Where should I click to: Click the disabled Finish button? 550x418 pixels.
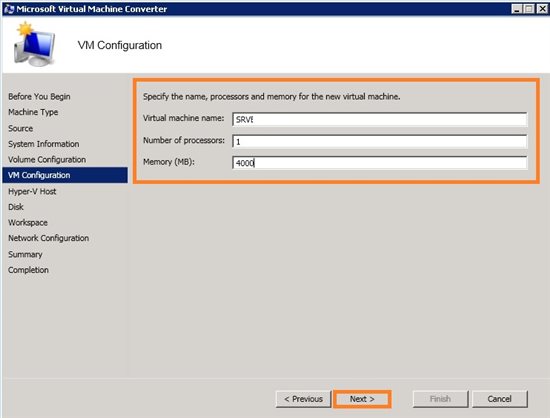coord(440,399)
